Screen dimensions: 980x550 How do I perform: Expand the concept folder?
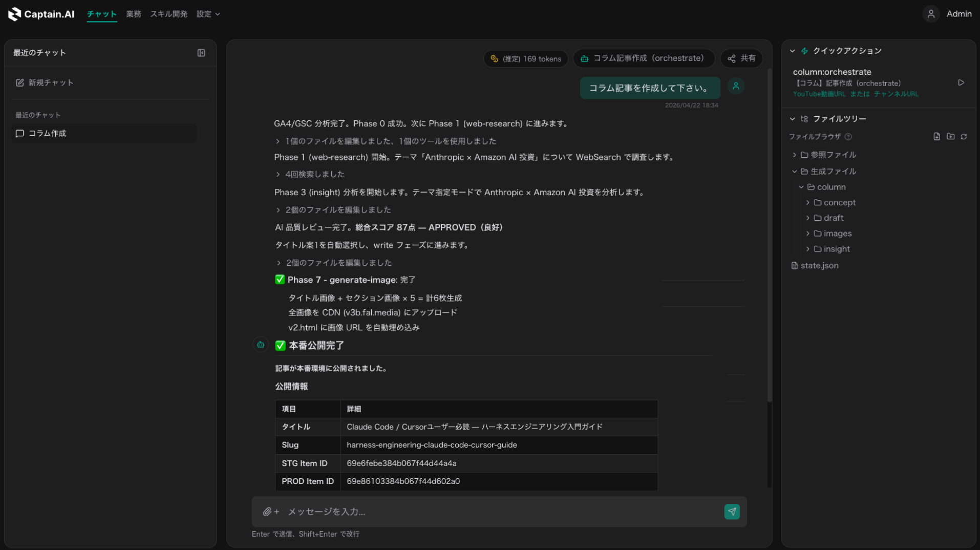tap(831, 202)
